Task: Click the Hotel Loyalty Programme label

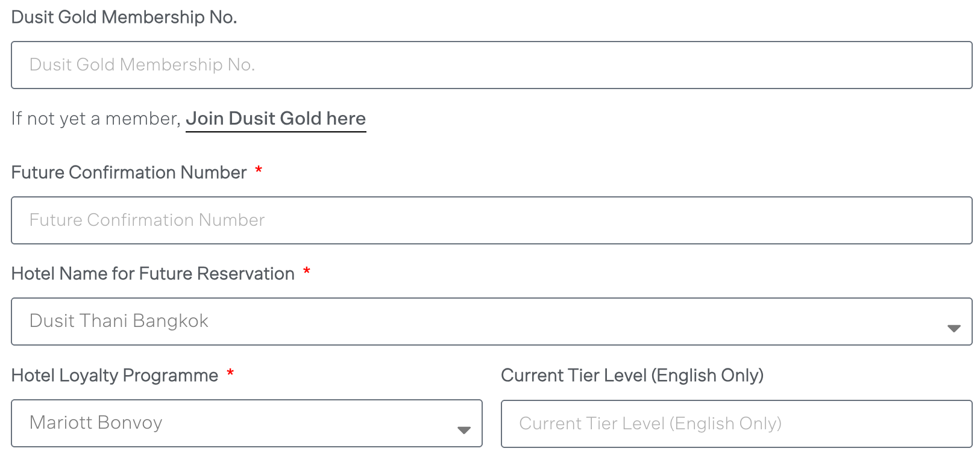Action: [x=114, y=375]
